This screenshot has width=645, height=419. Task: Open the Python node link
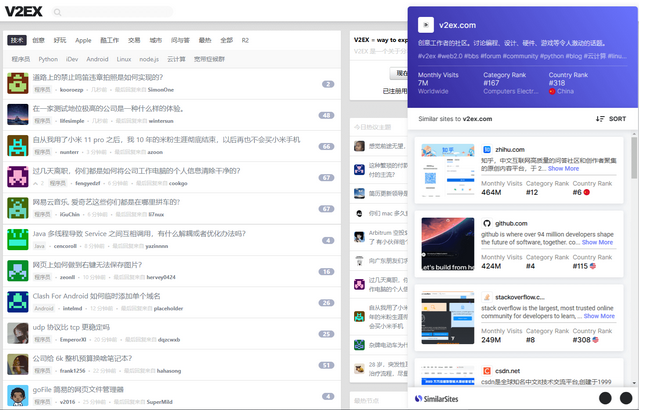(x=48, y=59)
